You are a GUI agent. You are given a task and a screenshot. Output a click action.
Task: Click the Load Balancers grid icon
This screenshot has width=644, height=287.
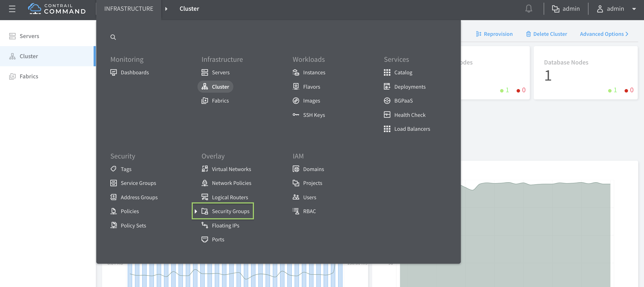[x=387, y=129]
